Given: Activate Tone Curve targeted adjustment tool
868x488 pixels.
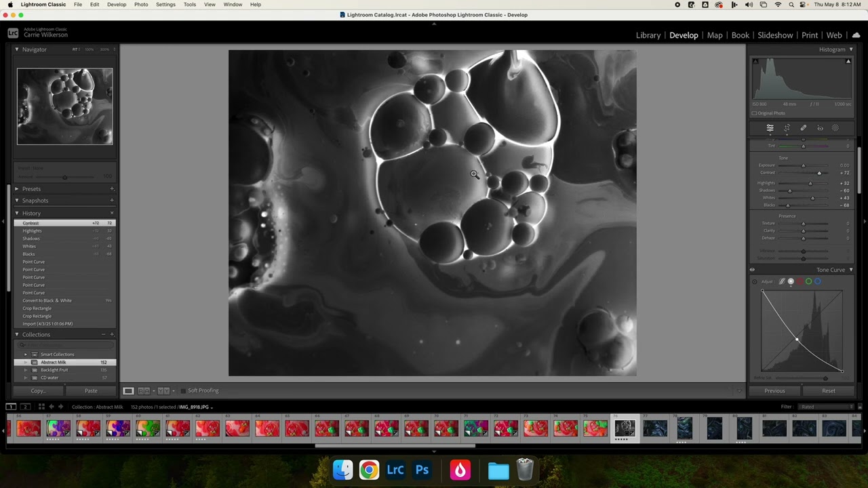Looking at the screenshot, I should point(755,281).
